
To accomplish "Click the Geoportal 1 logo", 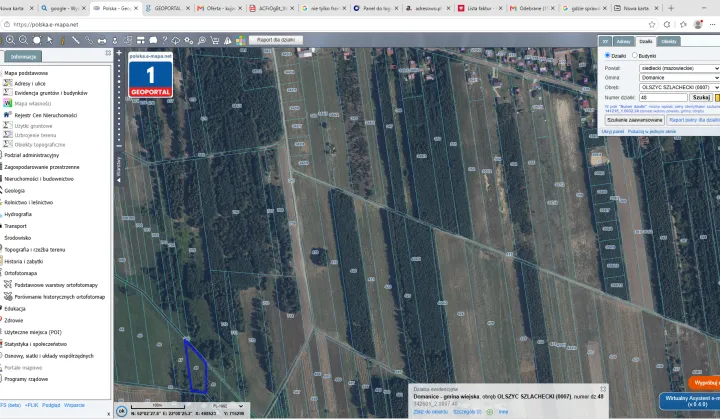I will [x=151, y=75].
